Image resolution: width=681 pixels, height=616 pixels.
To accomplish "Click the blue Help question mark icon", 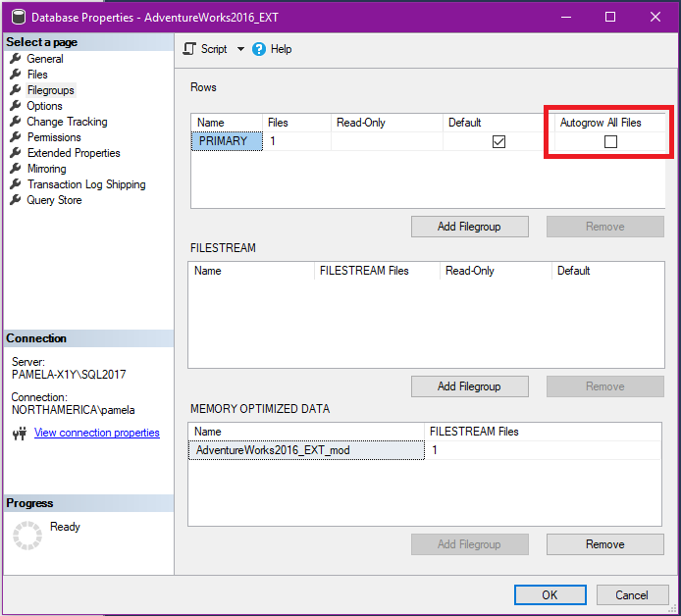I will [x=259, y=49].
